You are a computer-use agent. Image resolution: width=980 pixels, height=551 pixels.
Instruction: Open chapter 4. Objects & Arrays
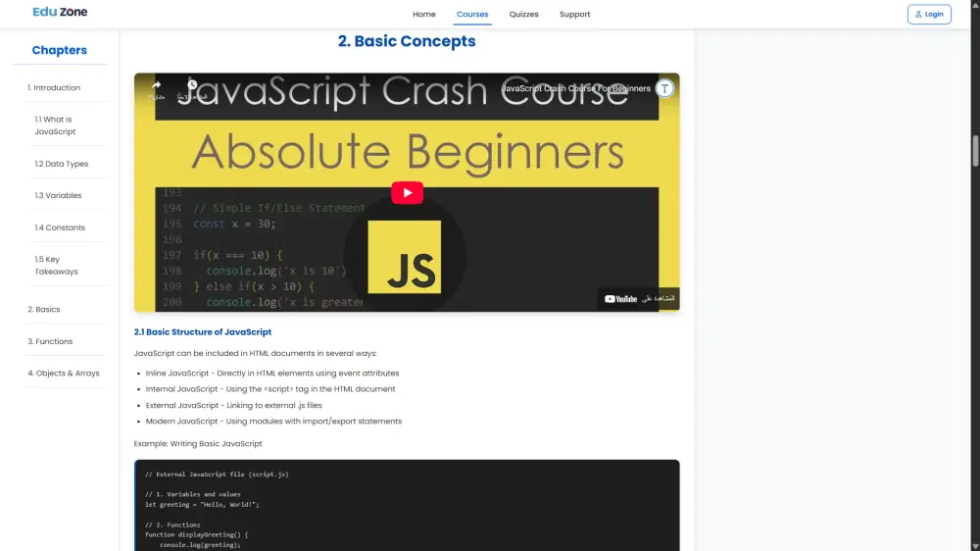click(x=65, y=373)
